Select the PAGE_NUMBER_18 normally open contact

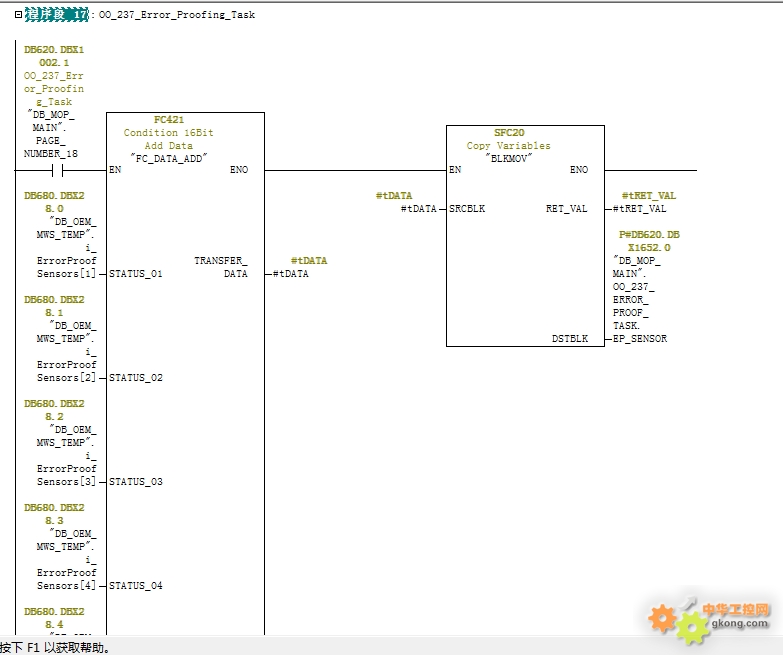click(x=57, y=171)
